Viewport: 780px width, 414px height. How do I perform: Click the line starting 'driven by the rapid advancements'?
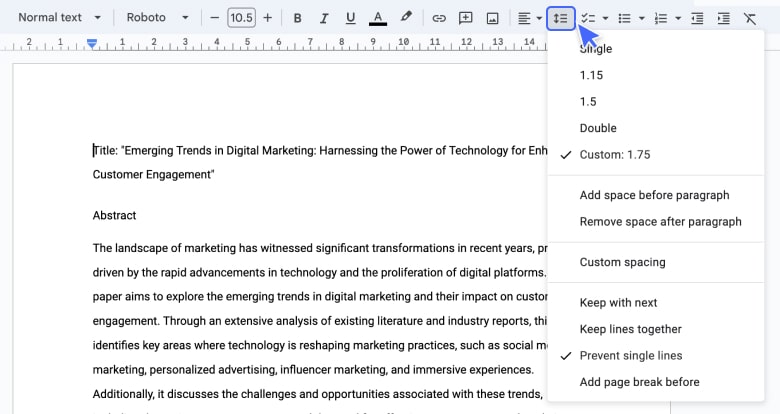point(320,272)
